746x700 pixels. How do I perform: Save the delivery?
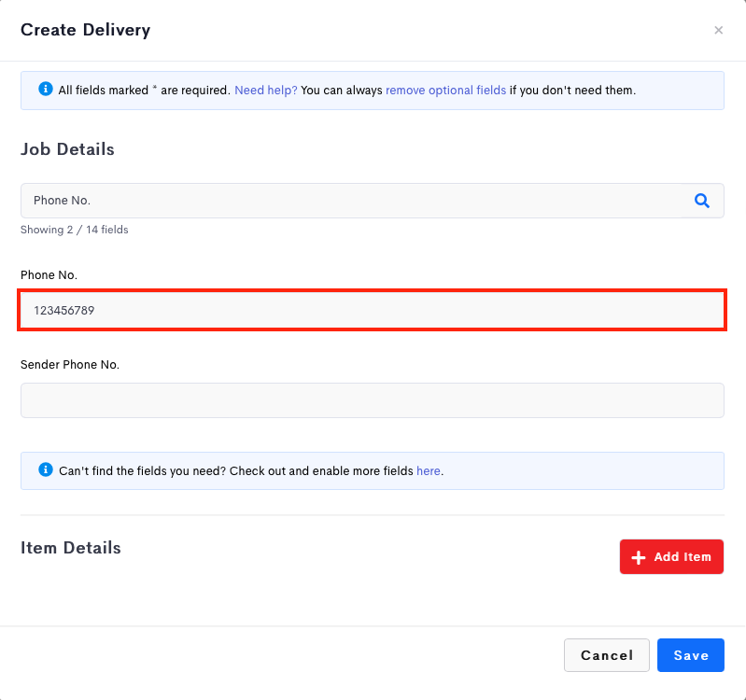click(x=691, y=655)
